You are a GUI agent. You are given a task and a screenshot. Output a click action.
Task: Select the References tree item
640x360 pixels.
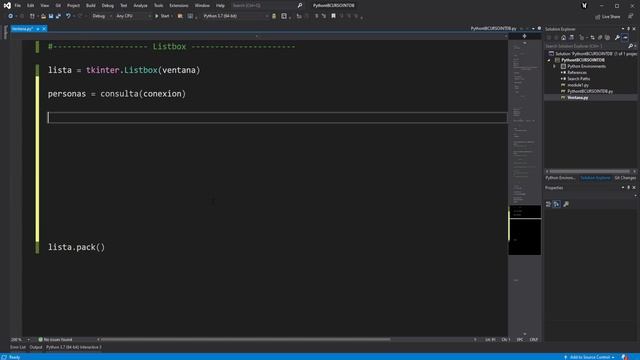point(577,73)
